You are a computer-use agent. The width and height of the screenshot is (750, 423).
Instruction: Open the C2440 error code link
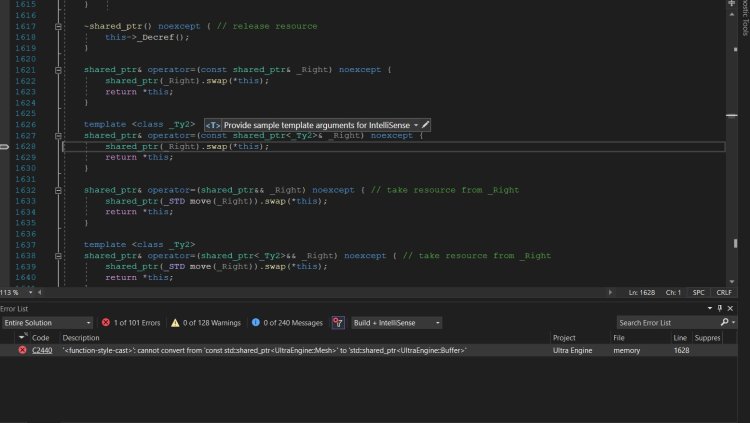(x=42, y=351)
